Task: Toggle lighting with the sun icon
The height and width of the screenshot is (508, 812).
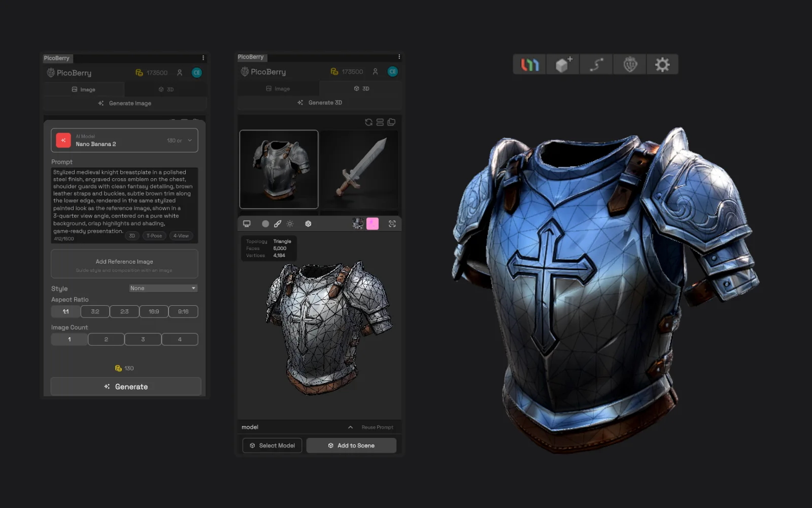Action: 290,224
